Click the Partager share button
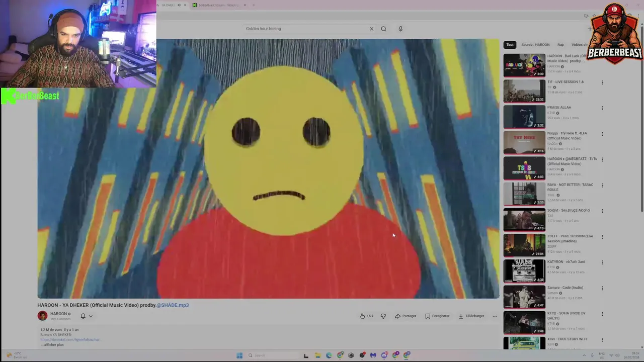644x362 pixels. 406,316
